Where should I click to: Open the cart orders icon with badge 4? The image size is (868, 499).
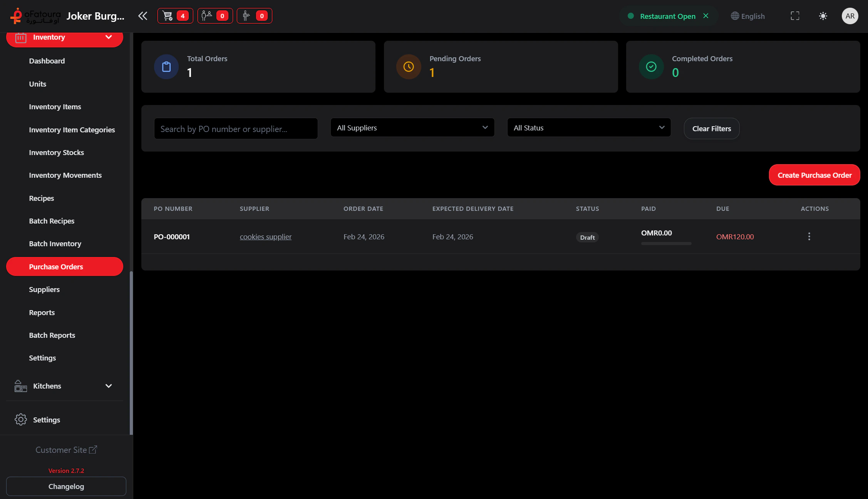tap(175, 16)
